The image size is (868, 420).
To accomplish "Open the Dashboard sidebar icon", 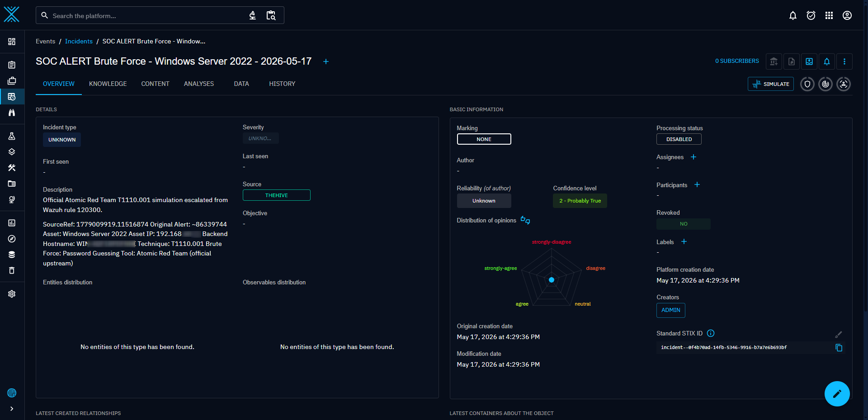I will (12, 42).
